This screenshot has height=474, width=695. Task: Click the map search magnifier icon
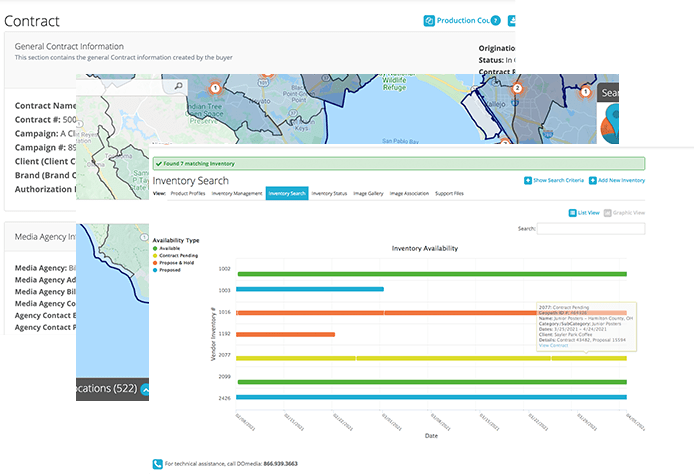178,86
